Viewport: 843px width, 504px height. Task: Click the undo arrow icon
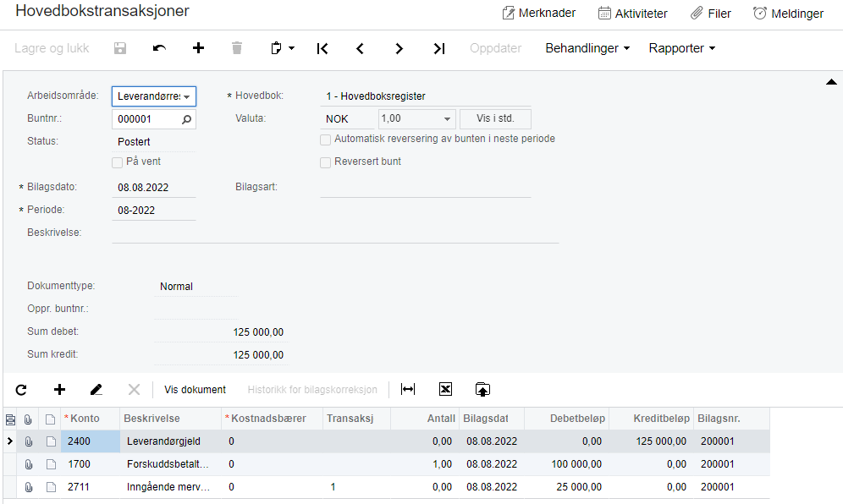click(x=159, y=48)
